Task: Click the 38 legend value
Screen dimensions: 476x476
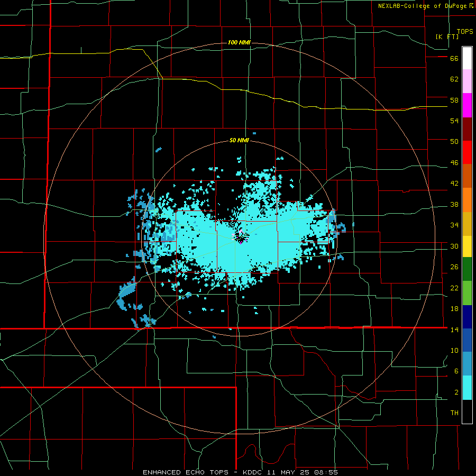Action: (x=454, y=205)
